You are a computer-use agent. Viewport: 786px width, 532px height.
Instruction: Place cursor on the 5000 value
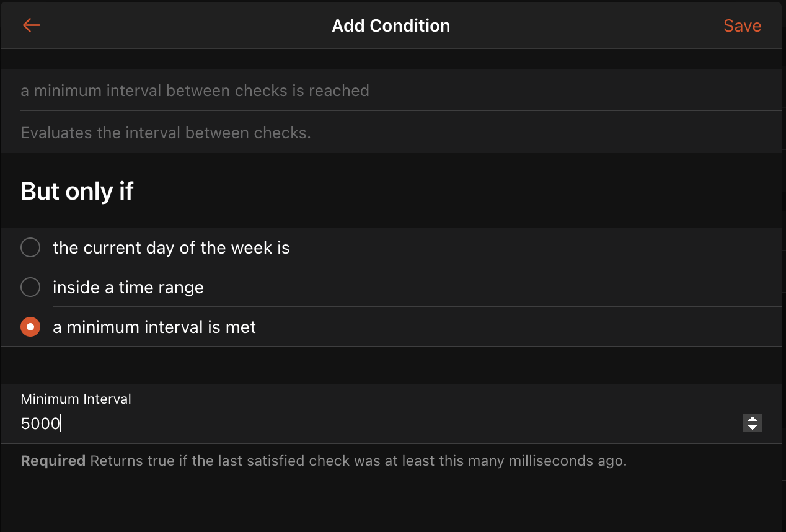point(40,424)
